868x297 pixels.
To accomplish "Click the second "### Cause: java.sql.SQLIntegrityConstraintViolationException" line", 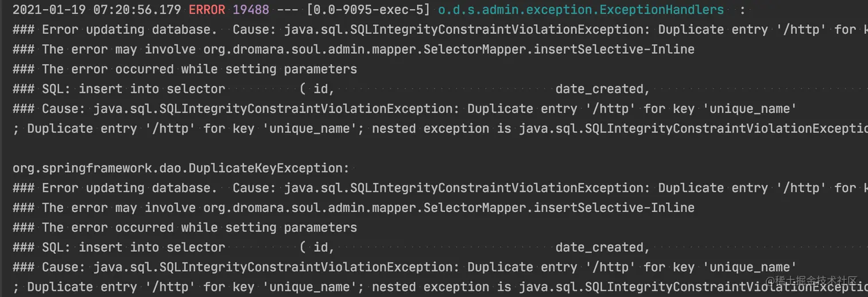I will 247,267.
